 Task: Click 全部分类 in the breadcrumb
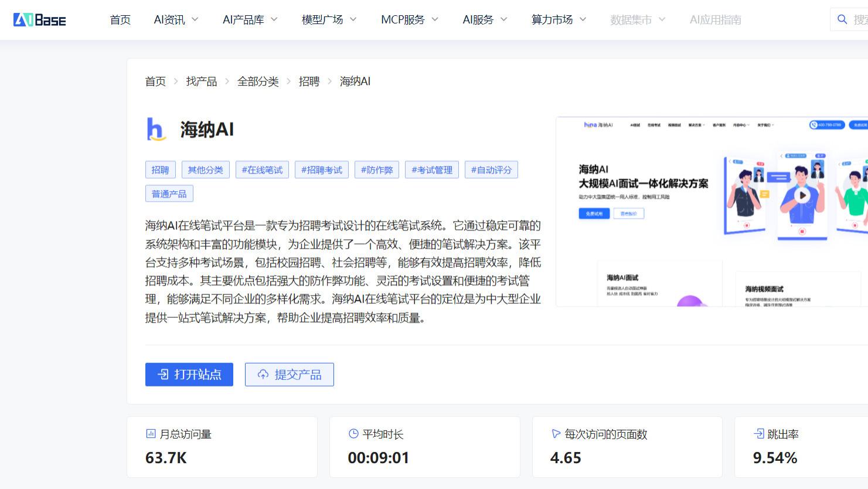click(x=258, y=81)
